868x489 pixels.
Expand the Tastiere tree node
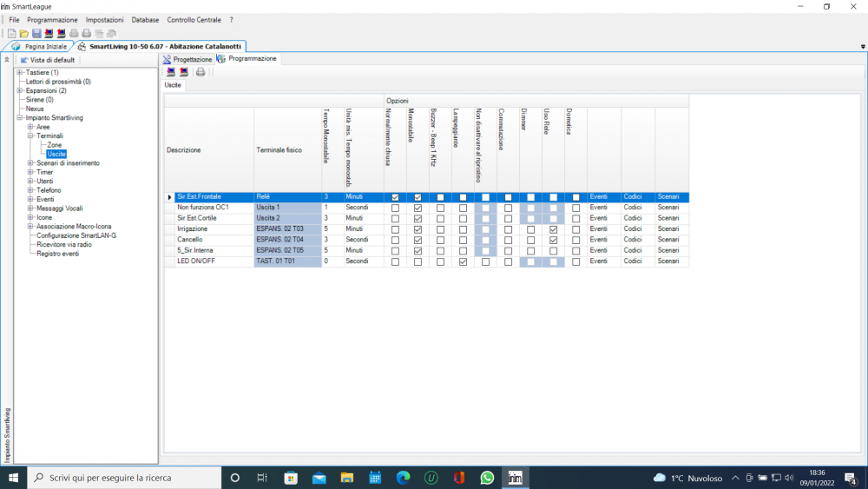20,73
